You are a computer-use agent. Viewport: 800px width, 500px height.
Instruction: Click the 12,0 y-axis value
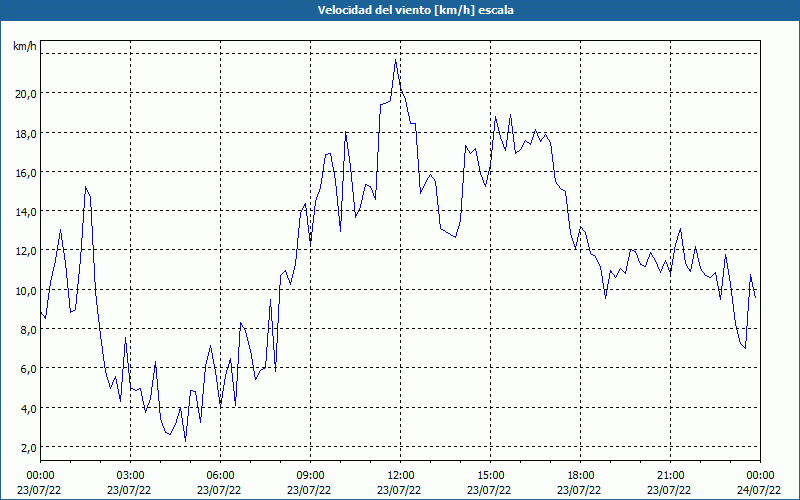tap(26, 251)
